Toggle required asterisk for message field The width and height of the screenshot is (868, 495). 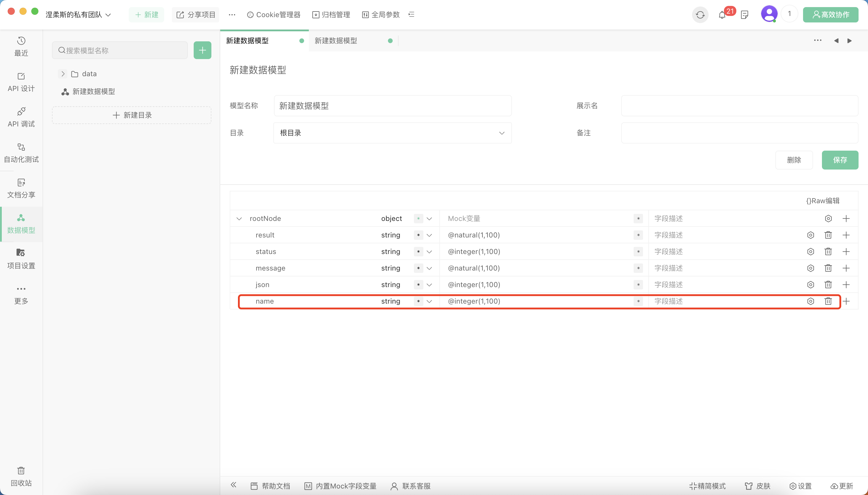(418, 268)
